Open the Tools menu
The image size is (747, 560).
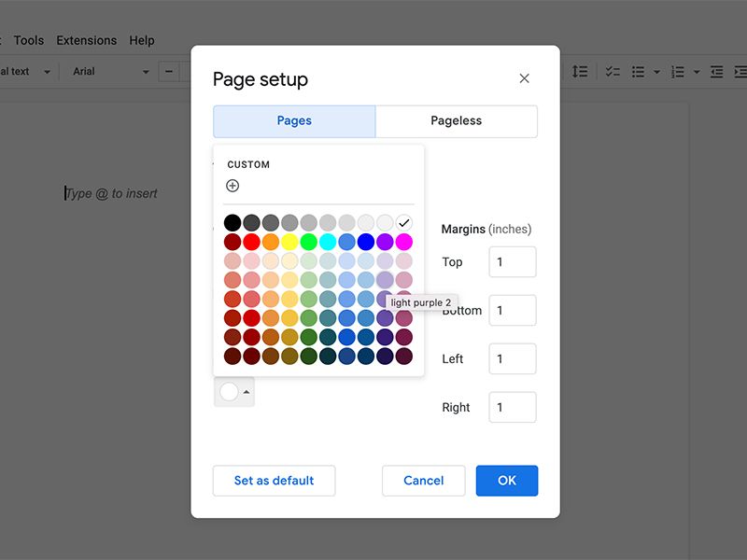[29, 40]
